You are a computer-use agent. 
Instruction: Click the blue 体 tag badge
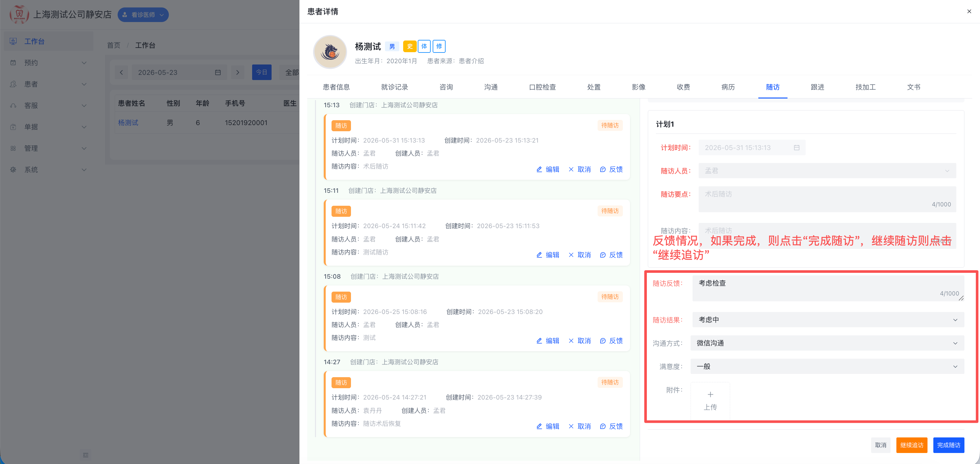coord(424,46)
